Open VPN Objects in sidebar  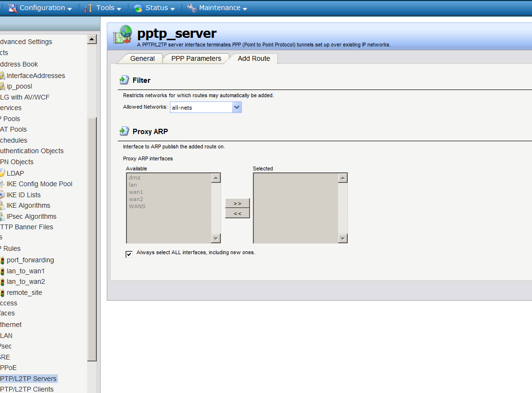click(17, 162)
